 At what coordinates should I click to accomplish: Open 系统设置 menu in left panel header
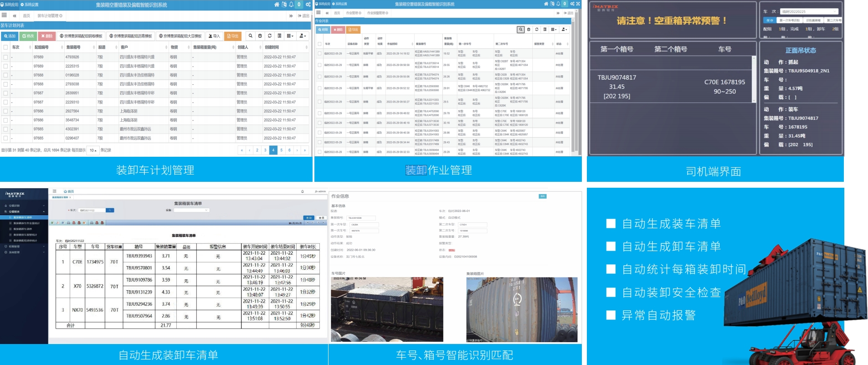point(30,5)
